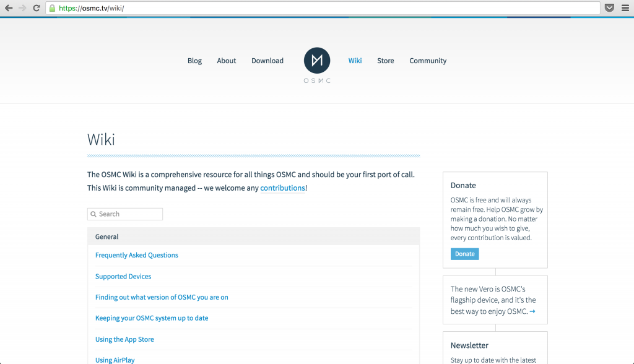Focus the wiki Search input field
This screenshot has height=364, width=634.
pos(125,214)
